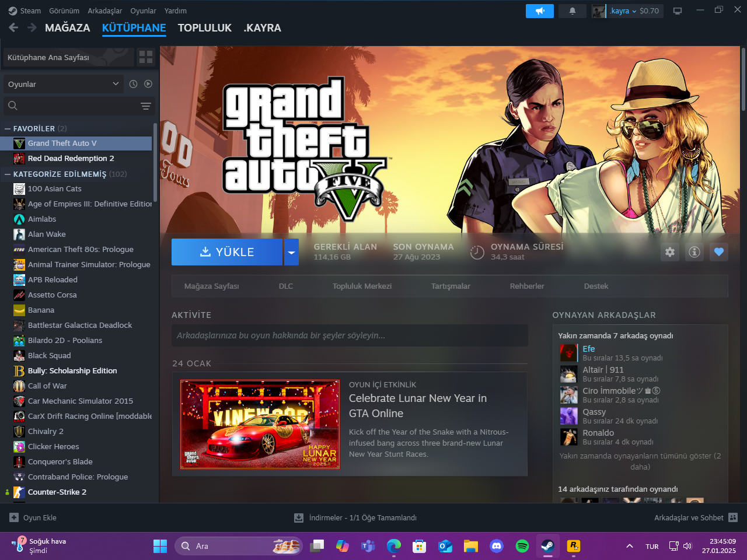Image resolution: width=747 pixels, height=560 pixels.
Task: Open Celebrate Lunar New Year event title
Action: coord(418,406)
